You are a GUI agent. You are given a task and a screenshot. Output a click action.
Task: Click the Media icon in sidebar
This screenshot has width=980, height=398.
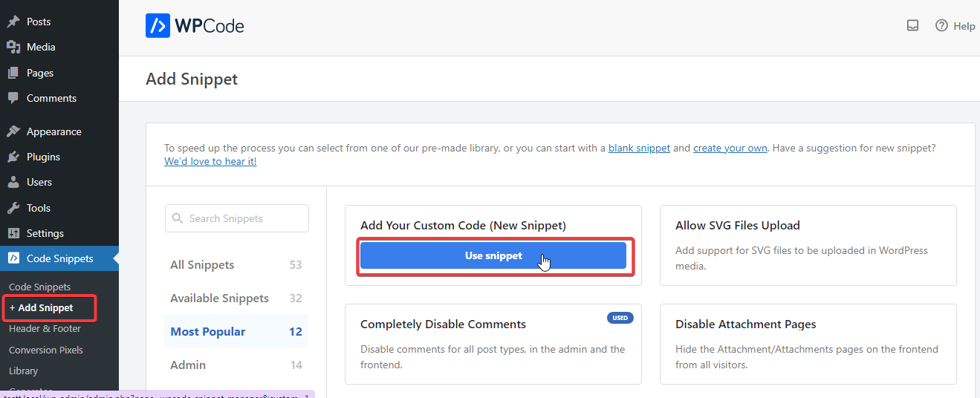(13, 47)
